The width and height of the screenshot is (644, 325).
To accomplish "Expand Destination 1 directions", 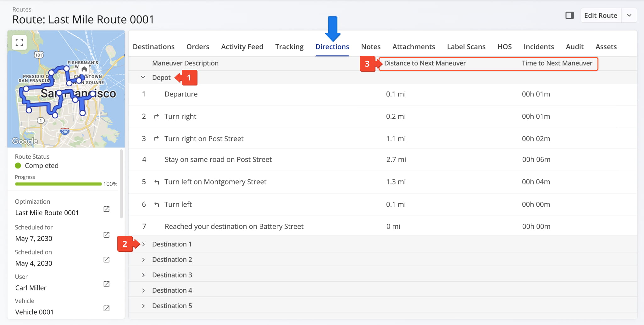I will [143, 244].
